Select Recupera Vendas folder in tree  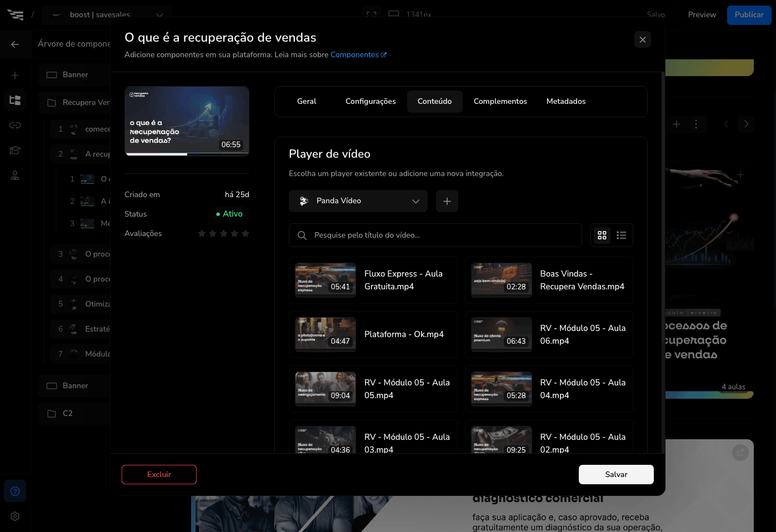[x=74, y=103]
